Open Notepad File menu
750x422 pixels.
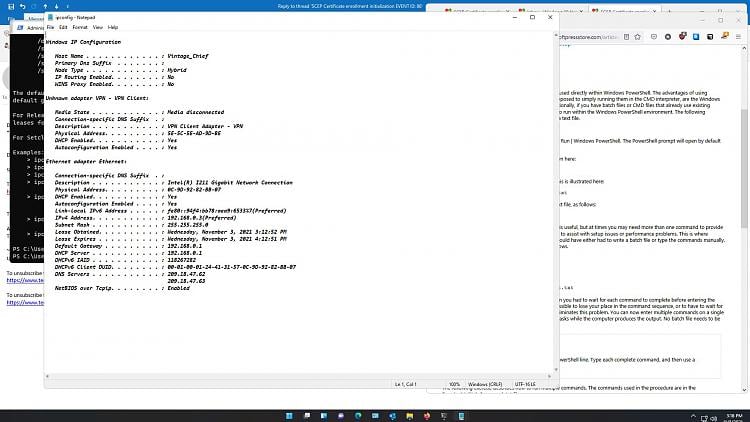point(50,27)
